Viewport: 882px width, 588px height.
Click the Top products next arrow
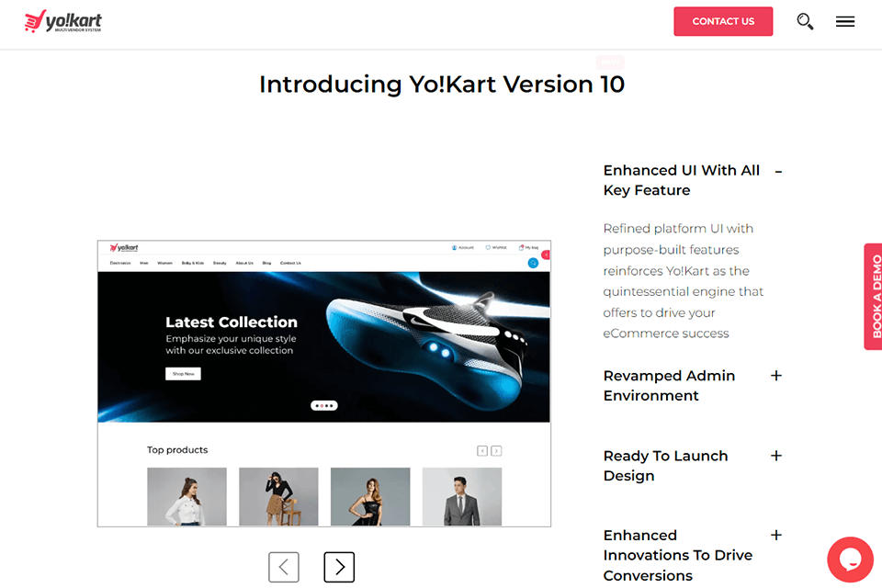click(x=496, y=451)
